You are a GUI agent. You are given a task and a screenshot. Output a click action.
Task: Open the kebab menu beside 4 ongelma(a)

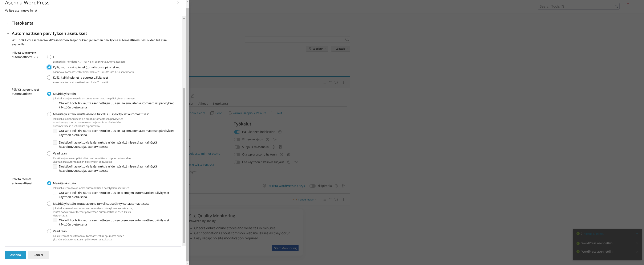[x=344, y=200]
